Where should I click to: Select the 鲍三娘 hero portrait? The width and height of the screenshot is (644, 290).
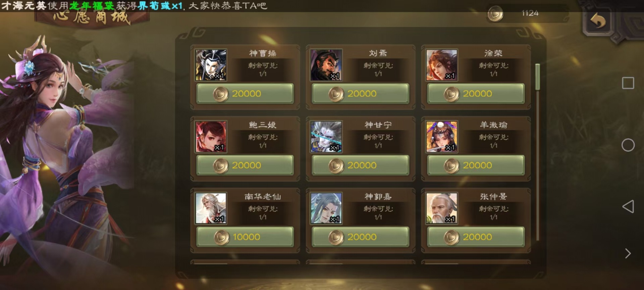[x=211, y=137]
